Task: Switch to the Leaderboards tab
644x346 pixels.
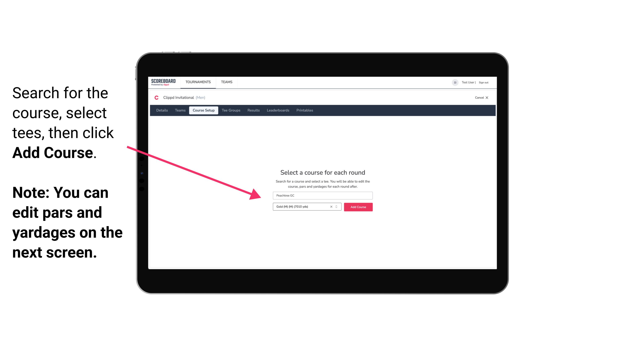Action: [278, 110]
